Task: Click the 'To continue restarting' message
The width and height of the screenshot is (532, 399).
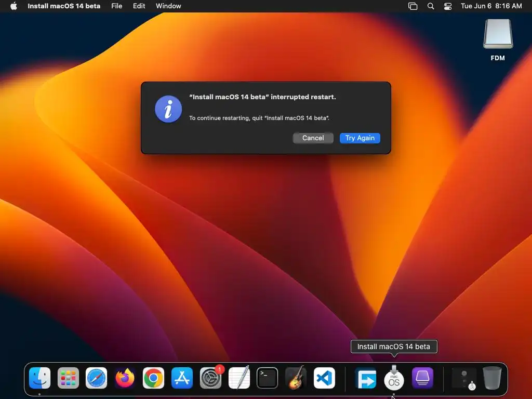Action: 259,118
